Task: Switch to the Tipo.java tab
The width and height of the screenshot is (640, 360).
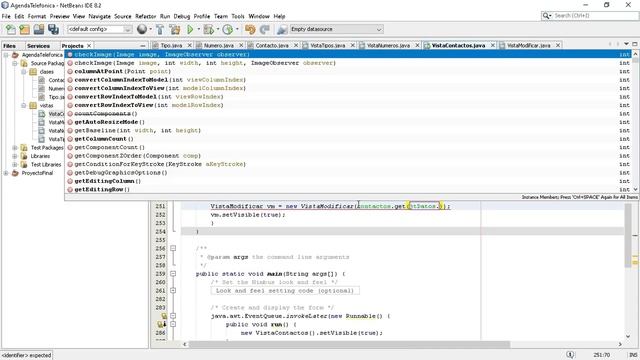Action: coord(171,45)
